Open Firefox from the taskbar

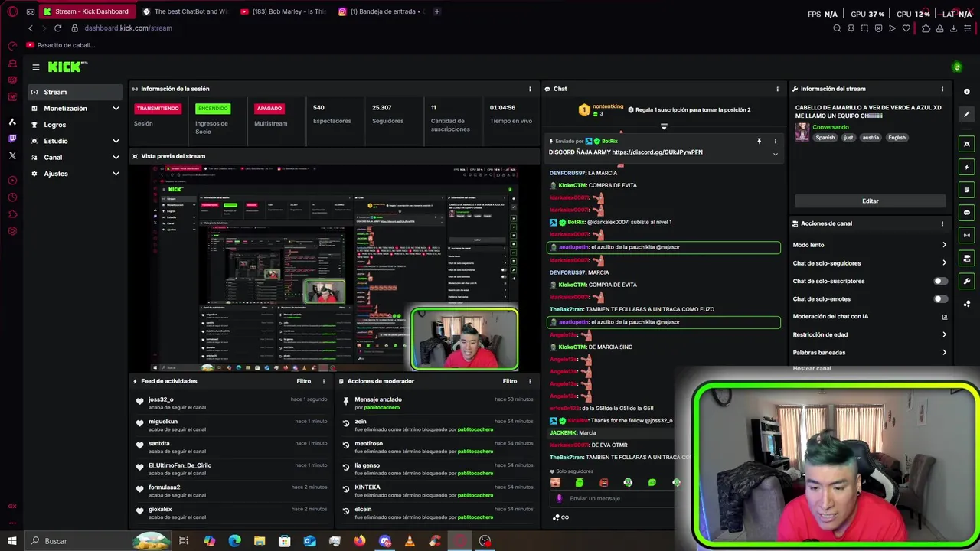[360, 541]
